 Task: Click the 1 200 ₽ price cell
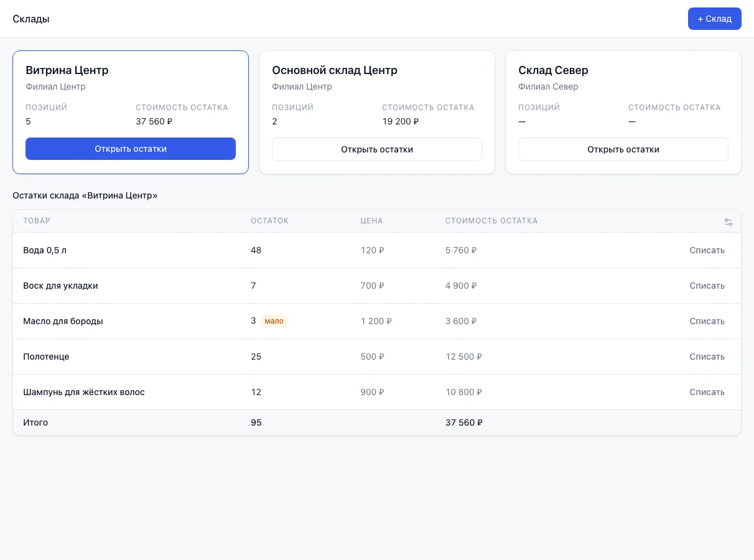pyautogui.click(x=376, y=321)
